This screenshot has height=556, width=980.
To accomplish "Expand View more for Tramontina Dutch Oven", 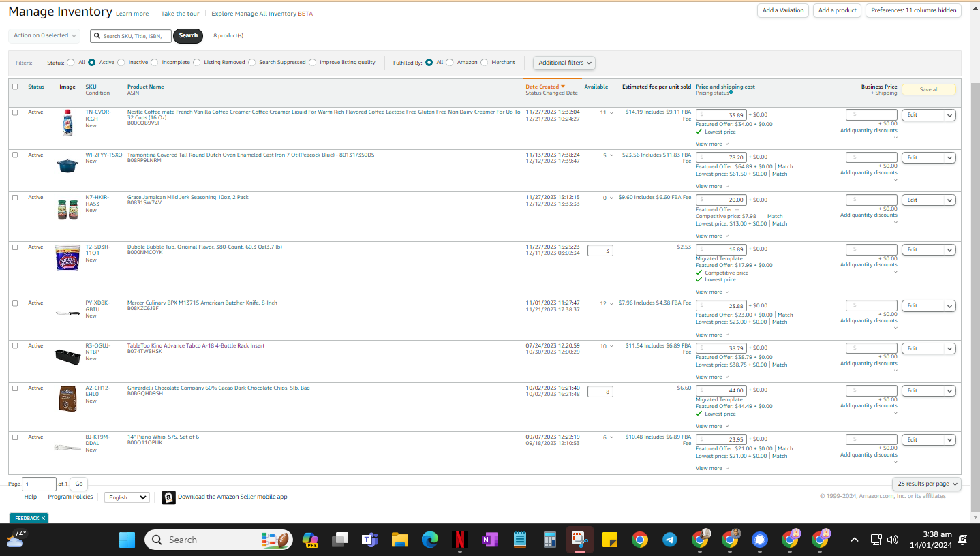I will [x=711, y=187].
